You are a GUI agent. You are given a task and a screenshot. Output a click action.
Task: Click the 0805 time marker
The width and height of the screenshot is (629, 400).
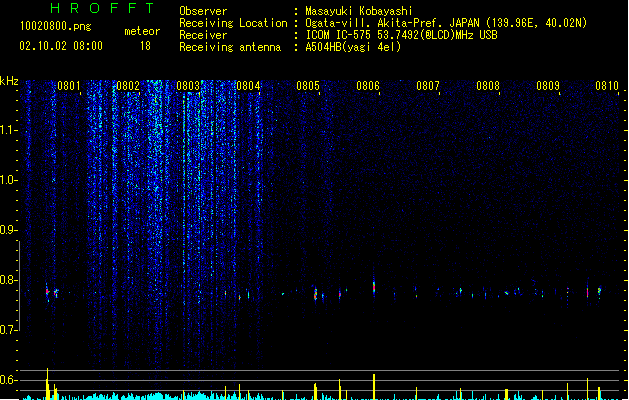click(x=308, y=86)
